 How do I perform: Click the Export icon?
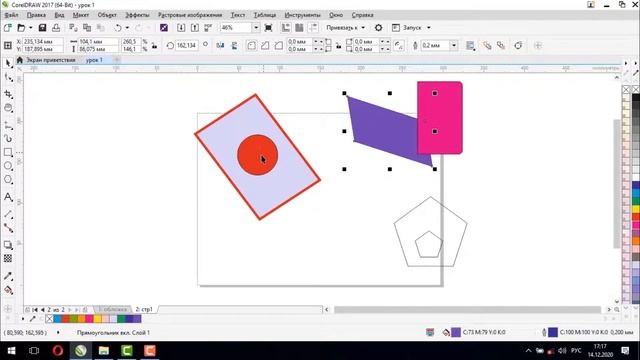coord(195,28)
